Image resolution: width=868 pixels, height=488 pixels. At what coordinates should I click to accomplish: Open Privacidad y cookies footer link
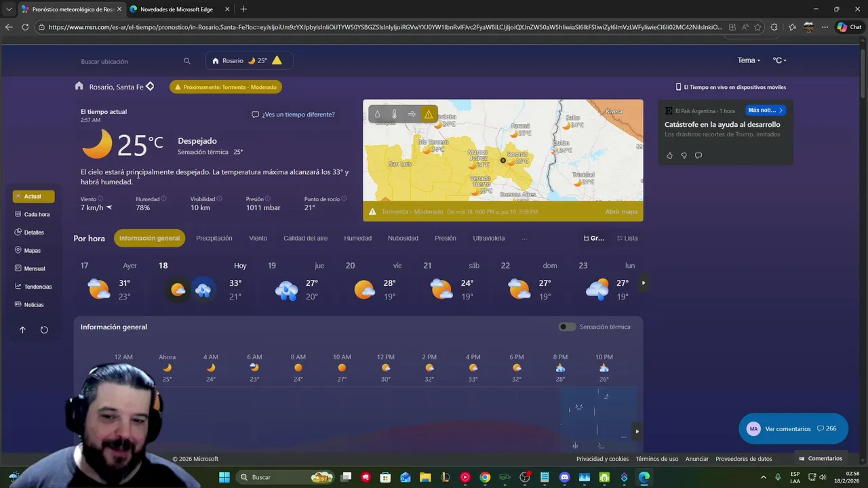(602, 459)
